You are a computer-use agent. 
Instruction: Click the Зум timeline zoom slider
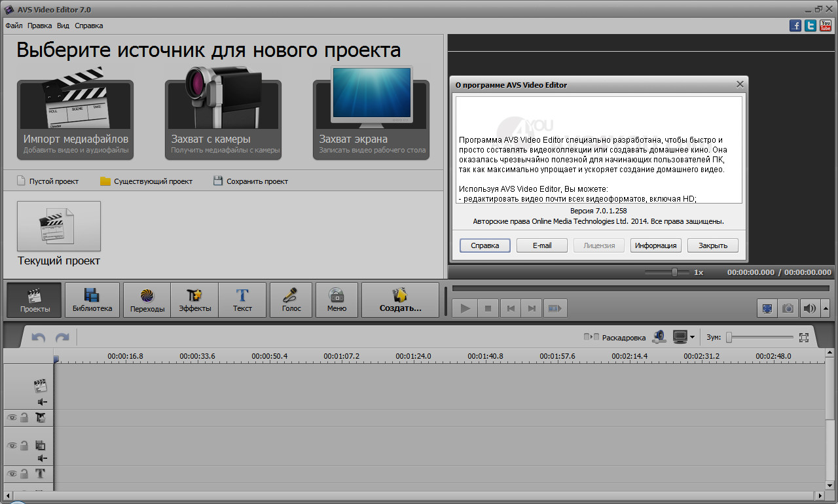[x=759, y=338]
